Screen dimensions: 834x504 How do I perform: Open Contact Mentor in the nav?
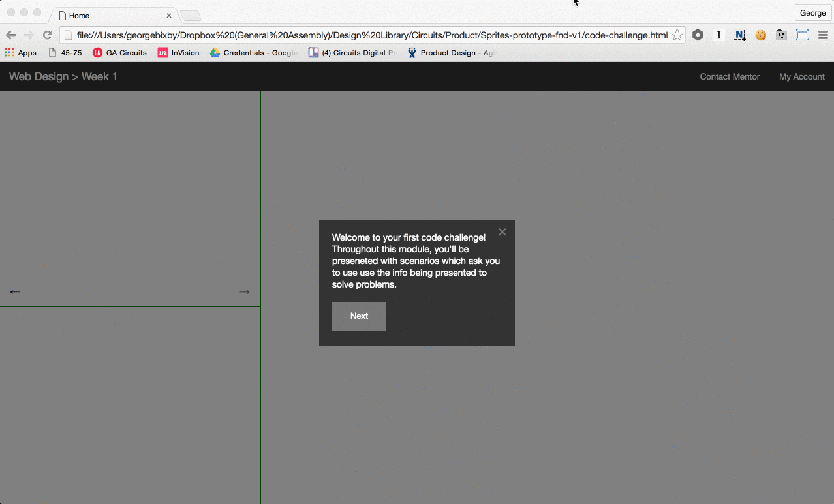730,76
